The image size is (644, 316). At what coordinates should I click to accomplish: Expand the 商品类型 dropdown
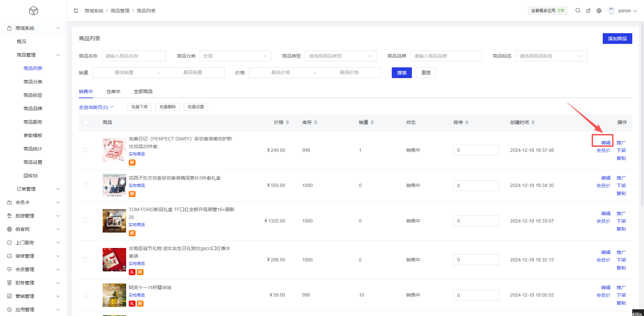pyautogui.click(x=340, y=56)
